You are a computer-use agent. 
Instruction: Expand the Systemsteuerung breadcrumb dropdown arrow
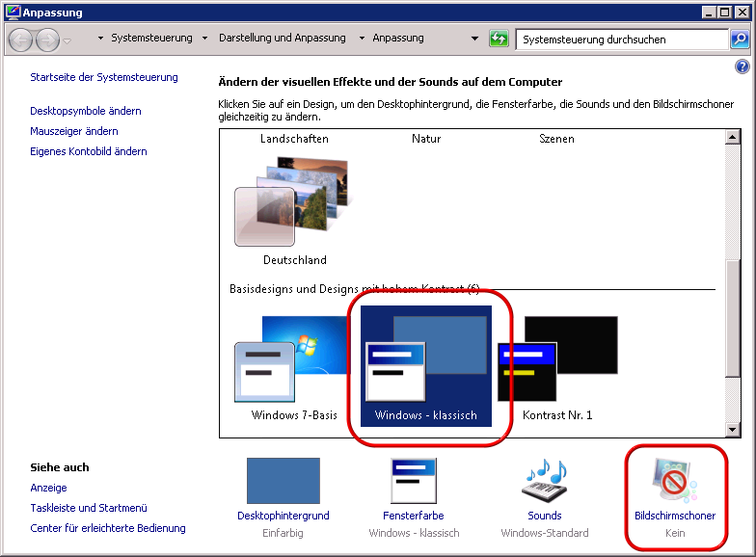[203, 39]
